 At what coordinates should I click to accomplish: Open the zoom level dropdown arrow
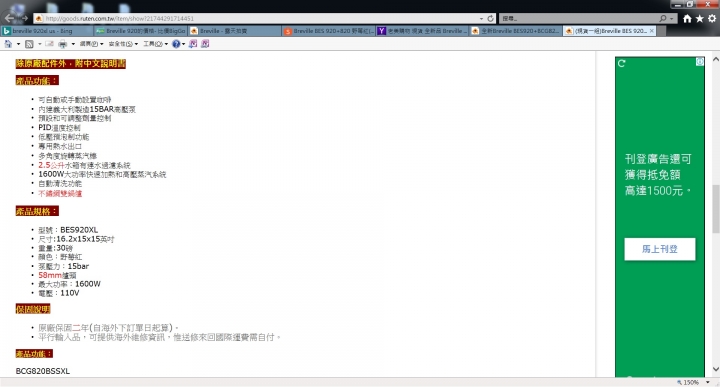[x=708, y=382]
